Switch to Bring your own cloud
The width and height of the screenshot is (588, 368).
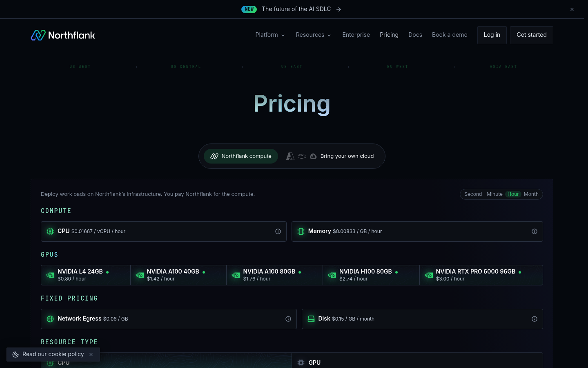coord(330,156)
